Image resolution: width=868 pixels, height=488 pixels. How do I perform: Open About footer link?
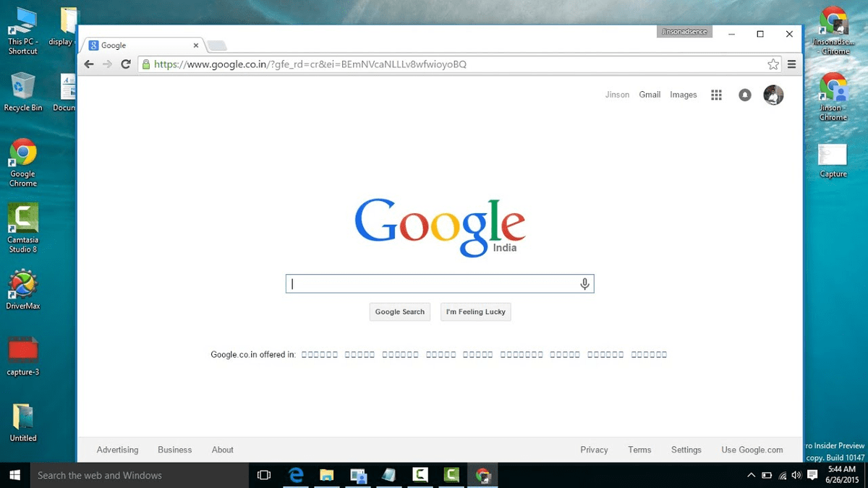(223, 450)
